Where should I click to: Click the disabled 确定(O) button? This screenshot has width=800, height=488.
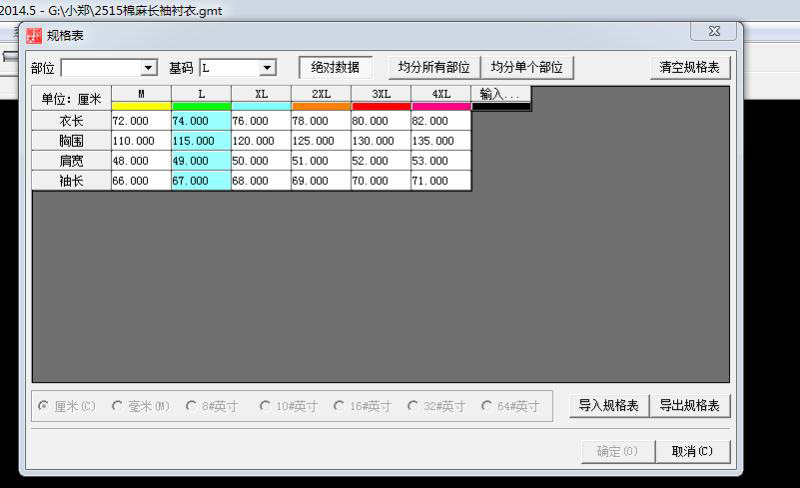617,451
